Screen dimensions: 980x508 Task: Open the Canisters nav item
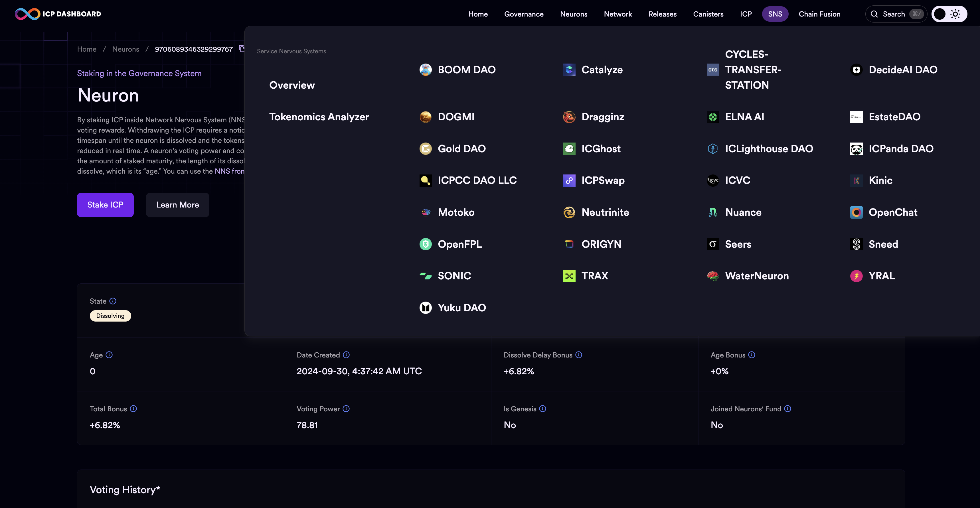click(x=708, y=14)
